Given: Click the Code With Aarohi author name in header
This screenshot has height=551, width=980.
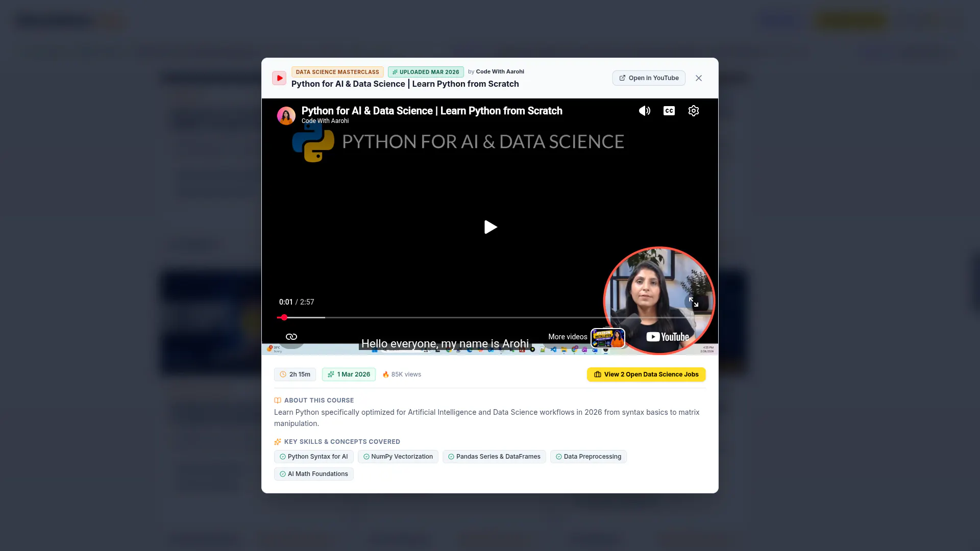Looking at the screenshot, I should (x=500, y=71).
